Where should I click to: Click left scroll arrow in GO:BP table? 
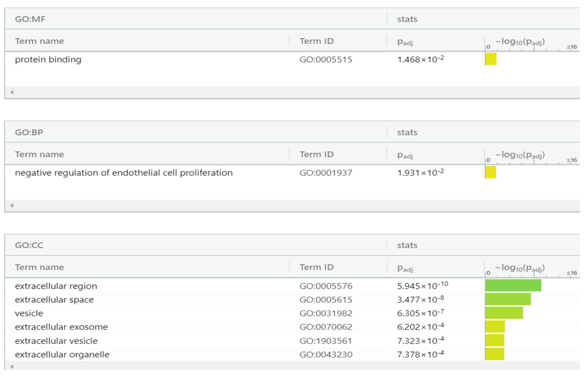[12, 205]
